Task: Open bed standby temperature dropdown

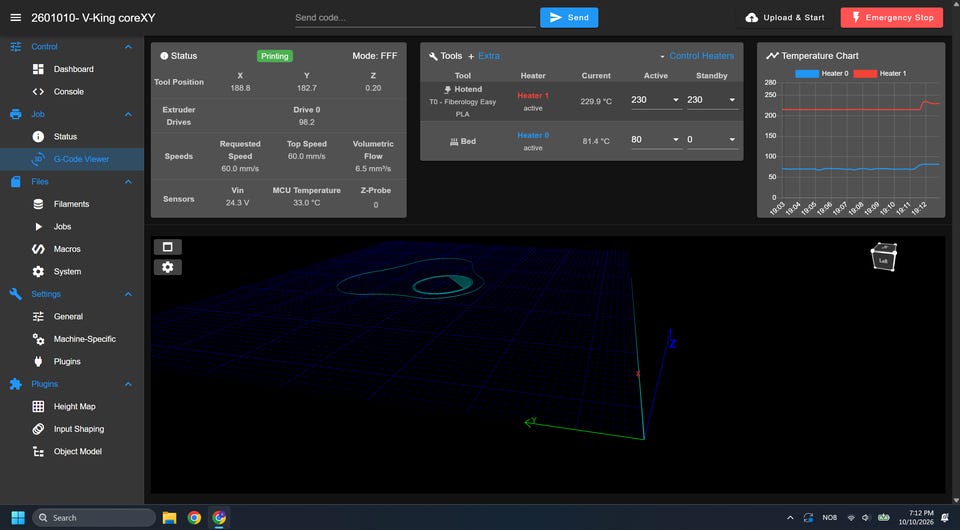Action: 732,140
